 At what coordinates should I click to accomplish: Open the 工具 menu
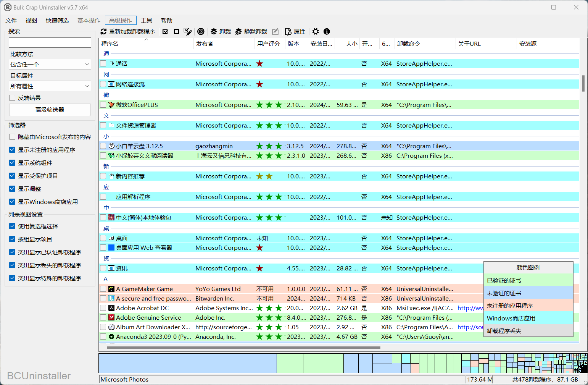coord(147,20)
